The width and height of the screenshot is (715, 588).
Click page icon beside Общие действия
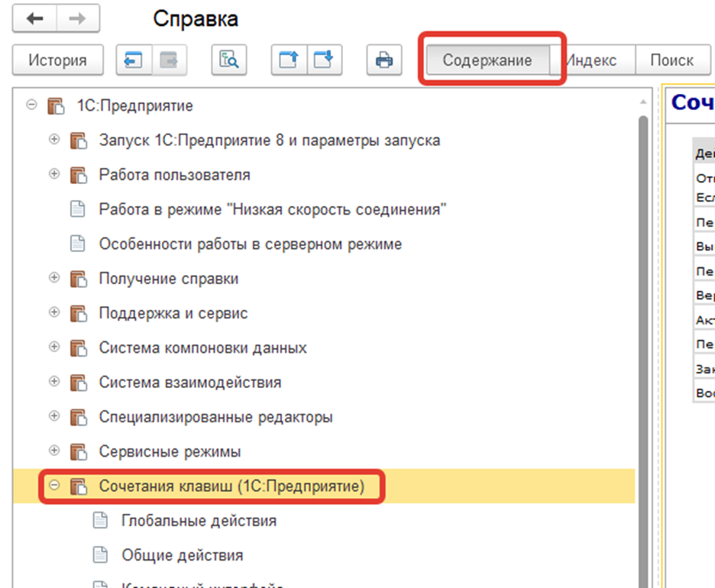tap(100, 554)
